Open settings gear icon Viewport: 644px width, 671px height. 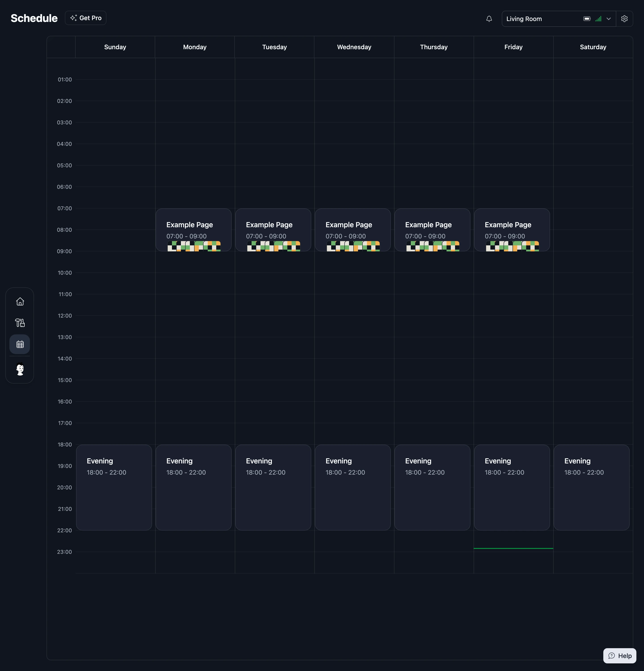click(624, 19)
